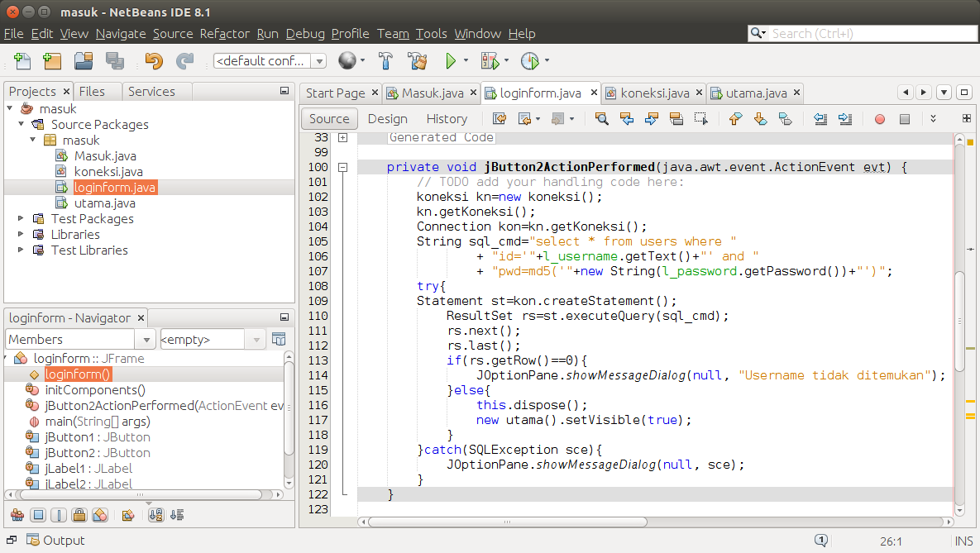
Task: Click the red Start Macro Recording icon
Action: [879, 119]
